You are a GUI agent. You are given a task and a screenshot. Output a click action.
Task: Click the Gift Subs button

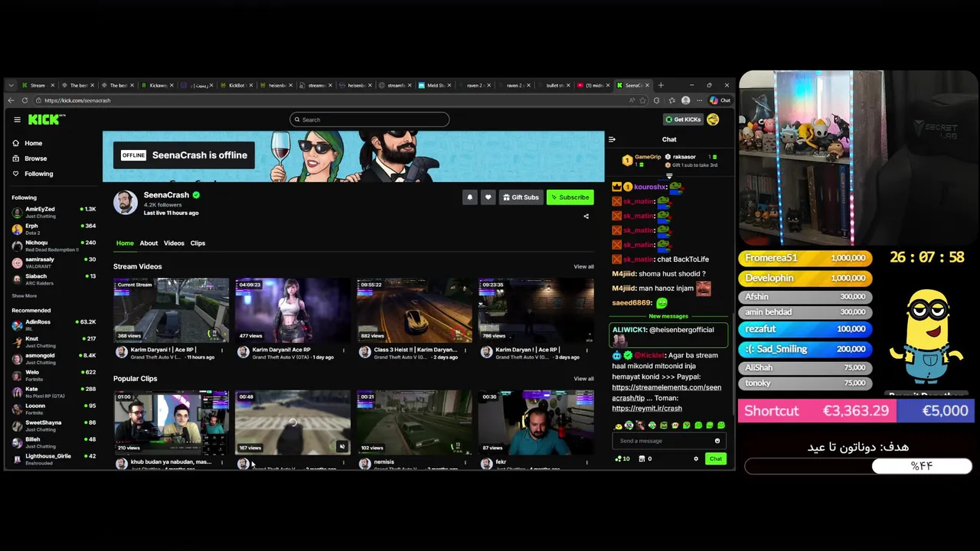click(x=521, y=197)
